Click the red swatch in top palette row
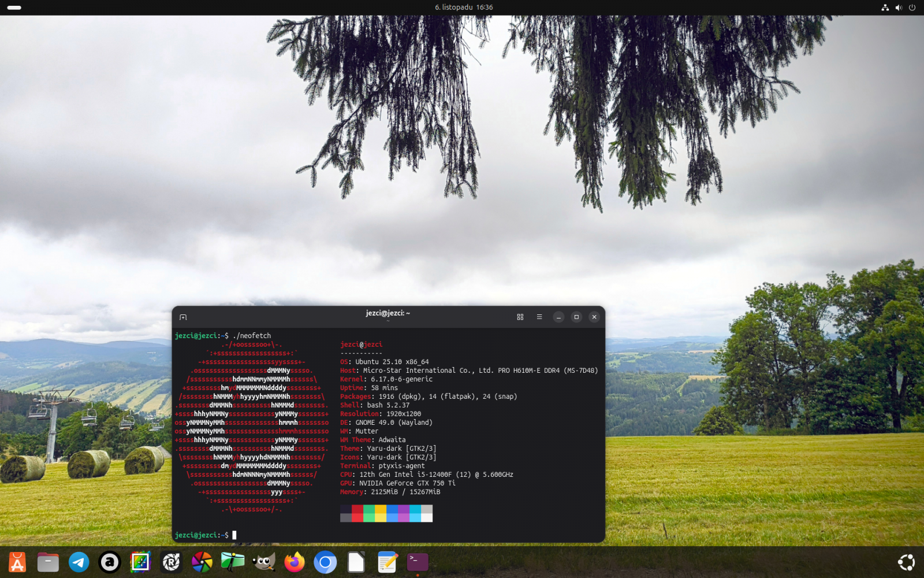The width and height of the screenshot is (924, 578). (357, 509)
